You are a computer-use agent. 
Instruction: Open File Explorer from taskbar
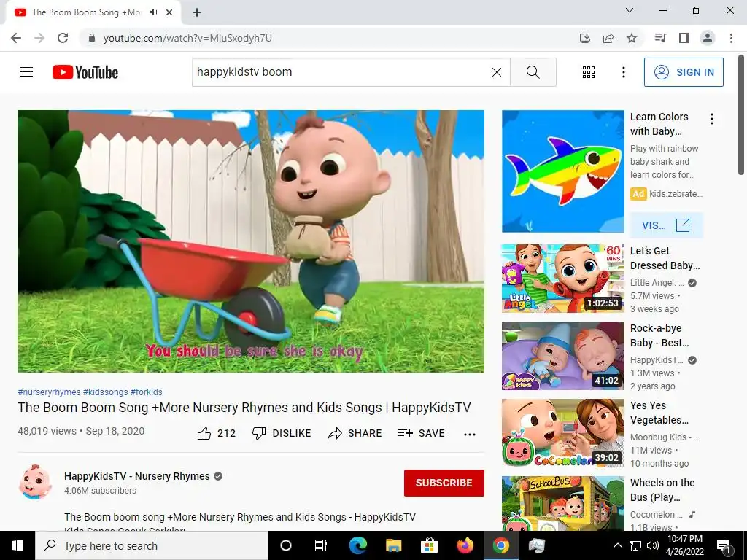click(393, 545)
